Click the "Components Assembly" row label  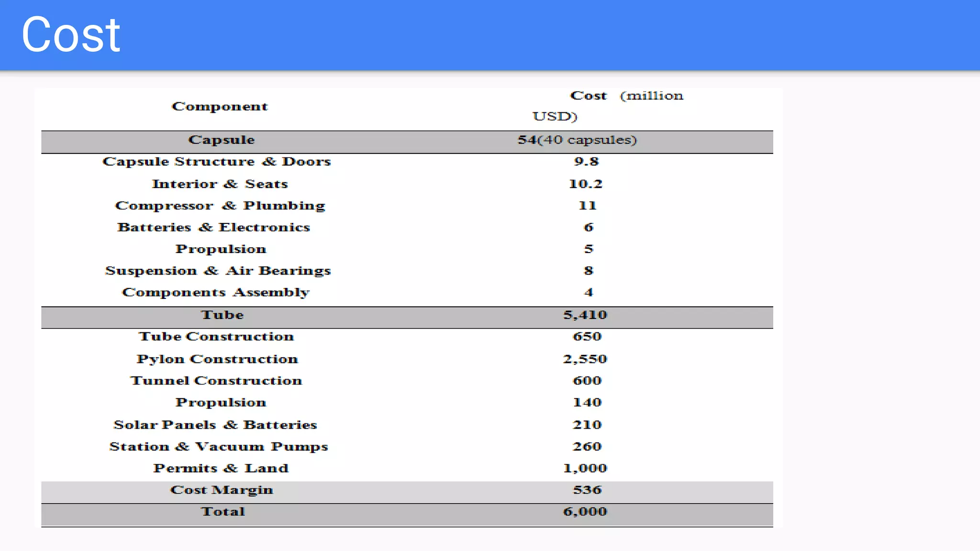click(x=216, y=293)
